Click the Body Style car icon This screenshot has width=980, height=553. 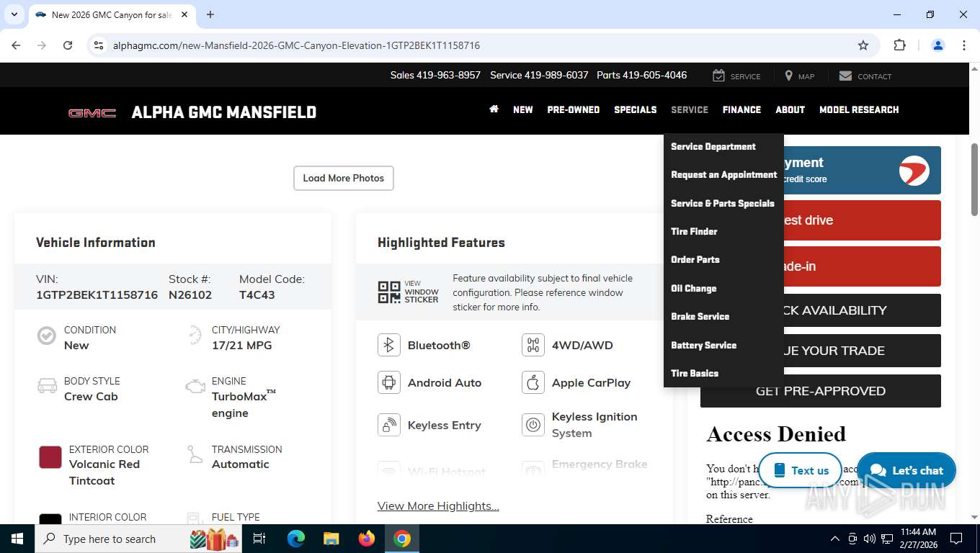point(47,386)
